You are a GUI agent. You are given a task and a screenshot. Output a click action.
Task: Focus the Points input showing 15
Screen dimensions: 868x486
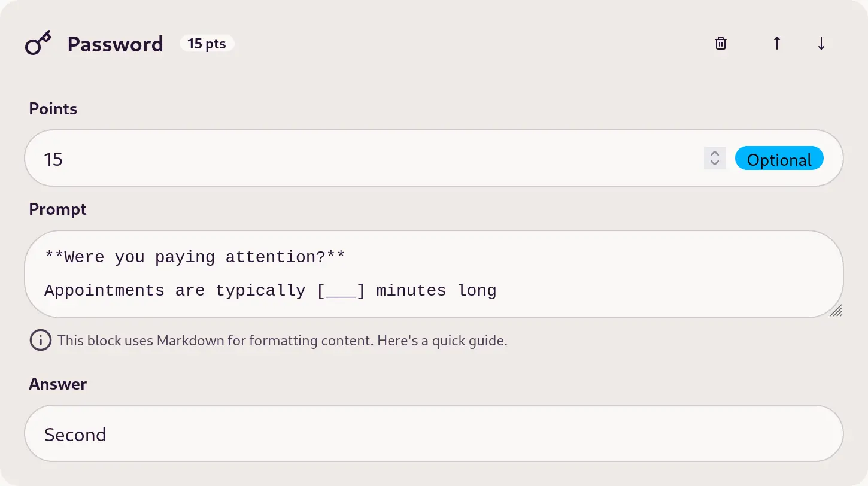tap(364, 159)
